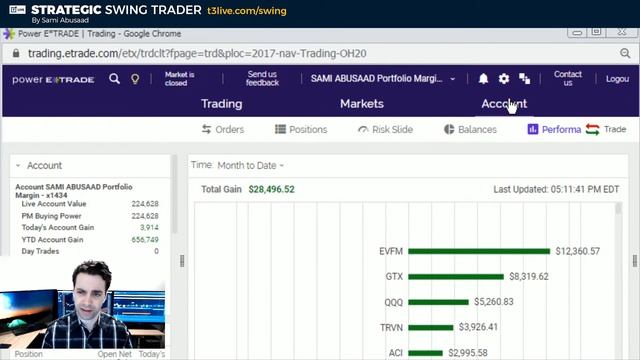Click the layout windows icon beside gear
Screen dimensions: 640x360
point(524,78)
